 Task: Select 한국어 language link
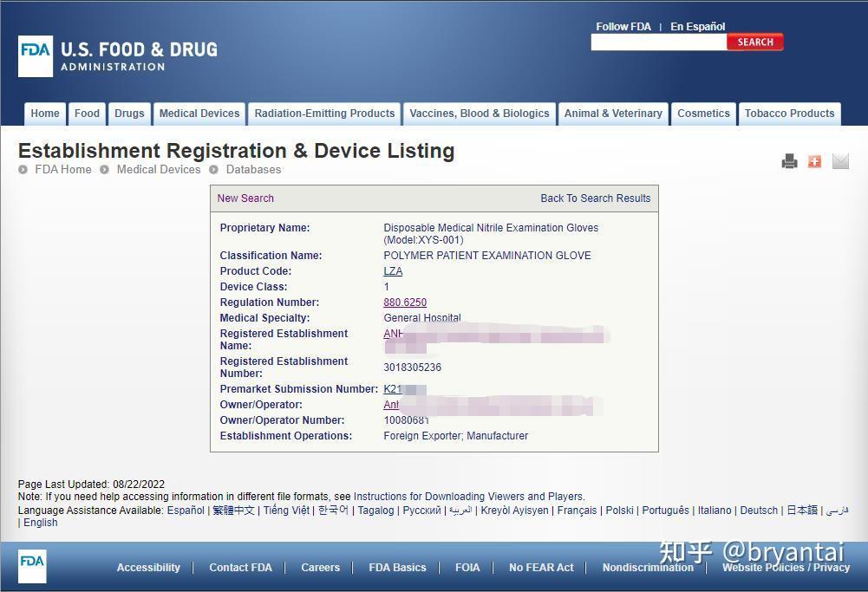(x=333, y=511)
